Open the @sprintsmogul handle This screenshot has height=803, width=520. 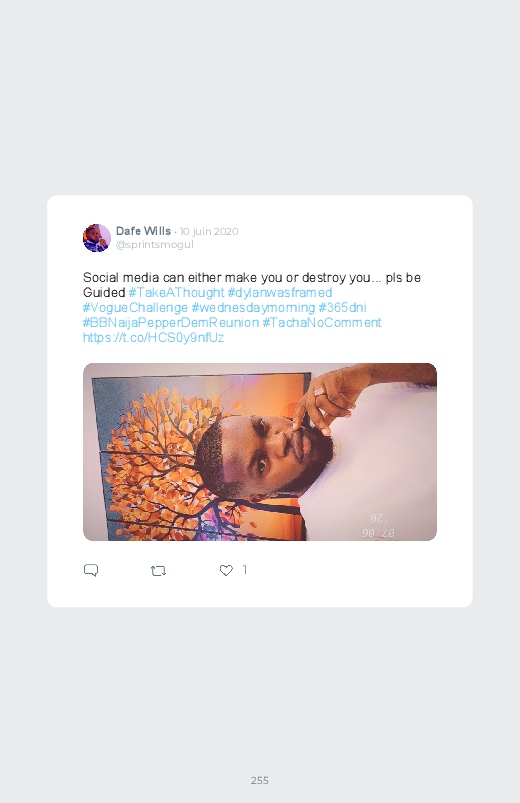(x=155, y=245)
